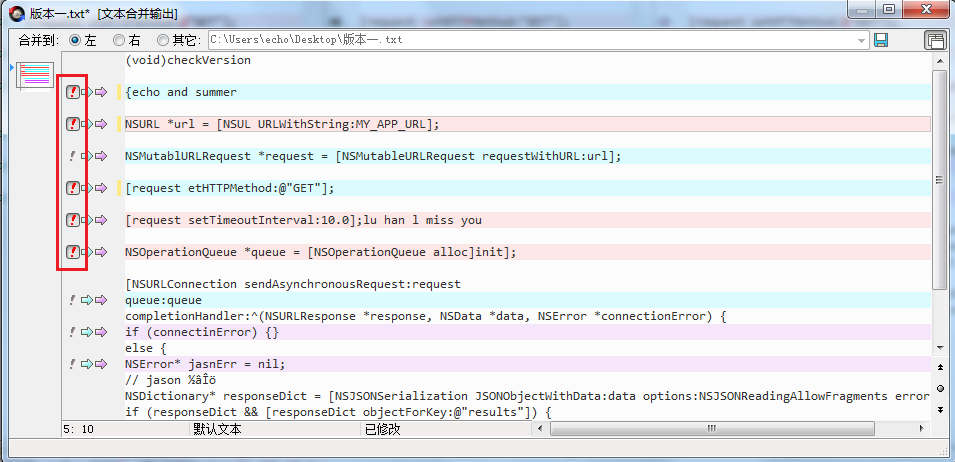Take right purple arrow for 'NSError* jasnErr'
Screen dimensions: 955x462
tap(101, 364)
